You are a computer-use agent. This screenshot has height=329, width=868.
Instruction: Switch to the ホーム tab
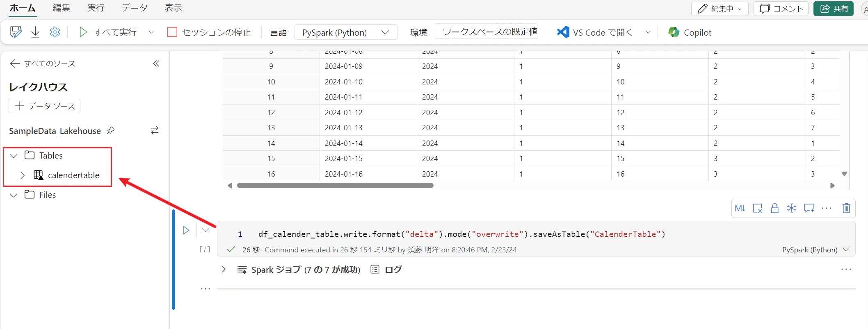pyautogui.click(x=23, y=8)
